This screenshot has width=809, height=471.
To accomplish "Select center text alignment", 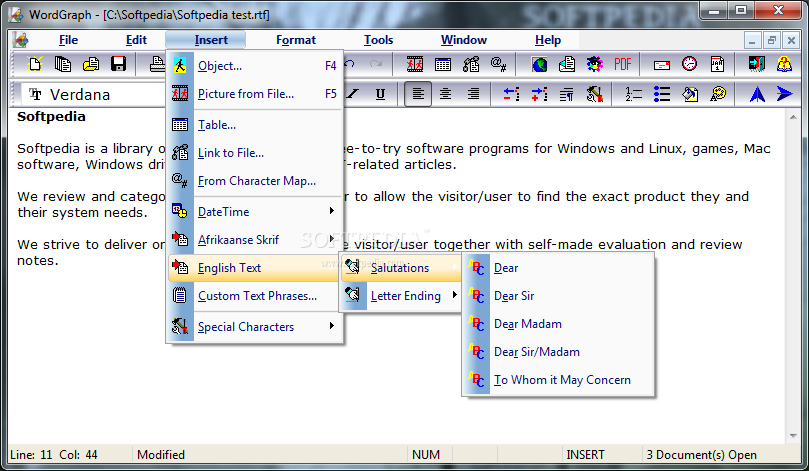I will tap(445, 94).
